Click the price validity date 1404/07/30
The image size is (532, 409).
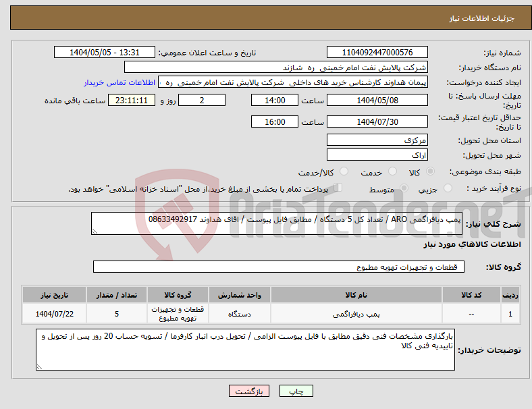(377, 121)
